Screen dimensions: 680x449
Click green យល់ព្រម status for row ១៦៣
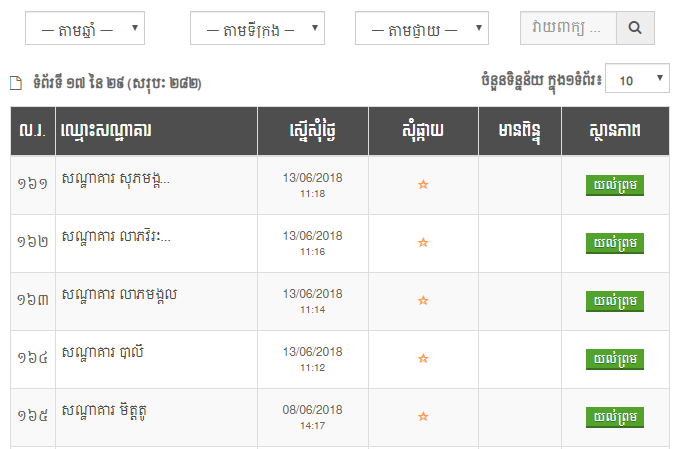point(615,301)
